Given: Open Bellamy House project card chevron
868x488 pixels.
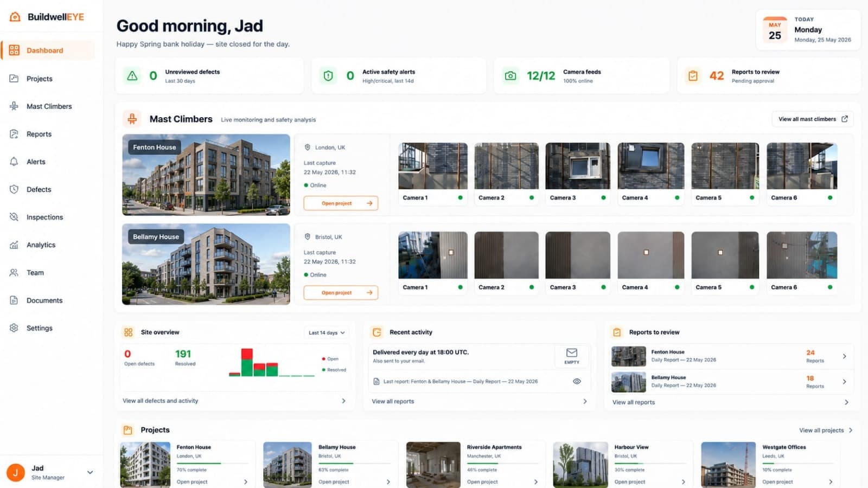Looking at the screenshot, I should pos(388,481).
